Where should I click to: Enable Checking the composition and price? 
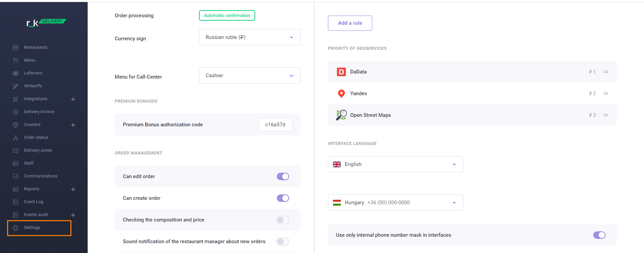point(283,220)
